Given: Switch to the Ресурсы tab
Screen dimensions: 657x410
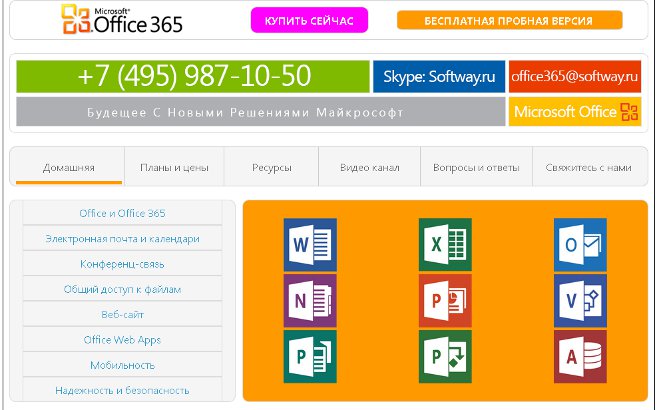Looking at the screenshot, I should (x=272, y=167).
